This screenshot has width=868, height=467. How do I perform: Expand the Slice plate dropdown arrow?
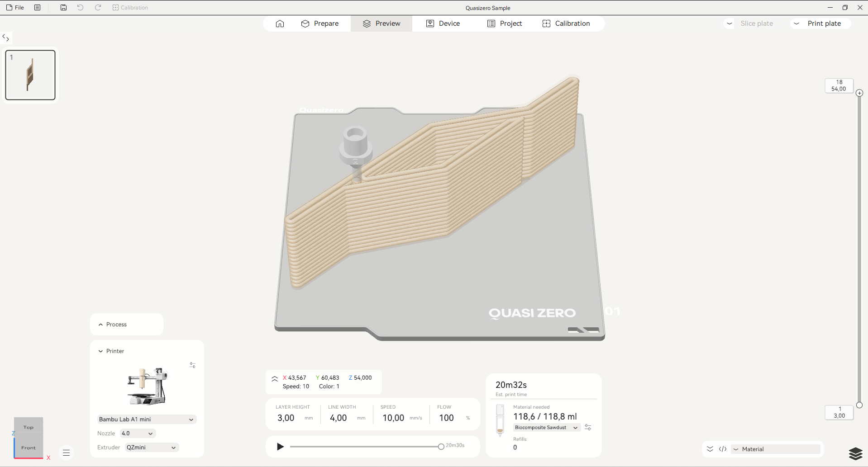[730, 24]
